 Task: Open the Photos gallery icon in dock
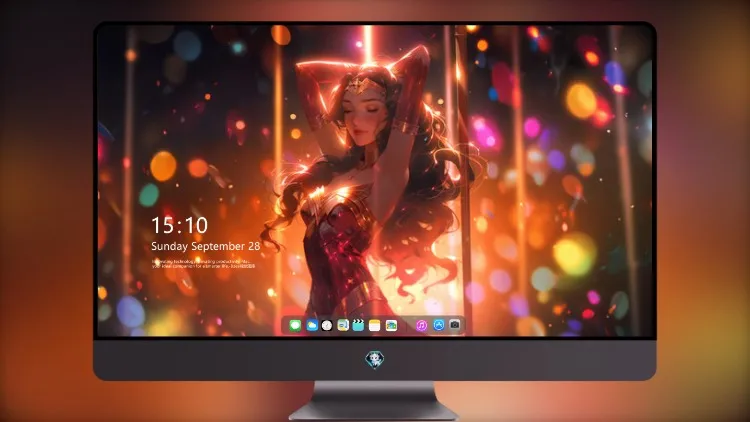(x=391, y=325)
